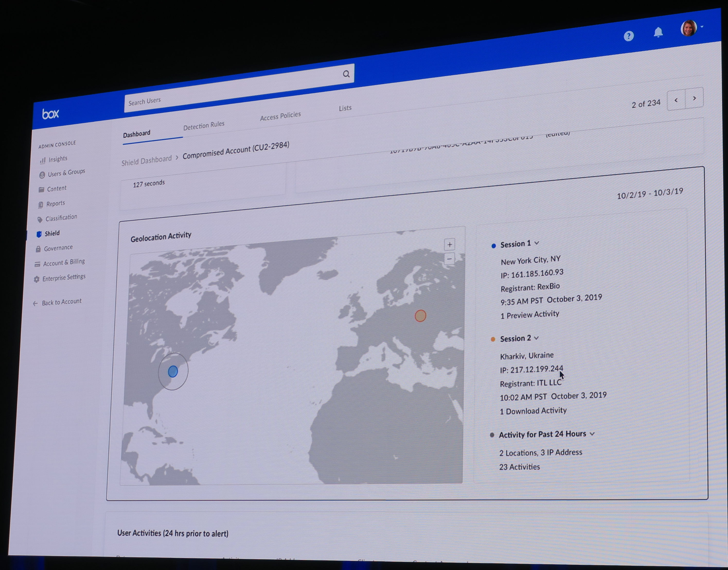Click the Box logo
Viewport: 728px width, 570px height.
[50, 114]
